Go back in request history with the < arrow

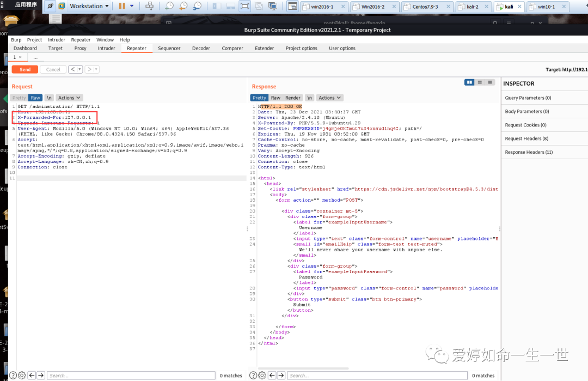73,69
